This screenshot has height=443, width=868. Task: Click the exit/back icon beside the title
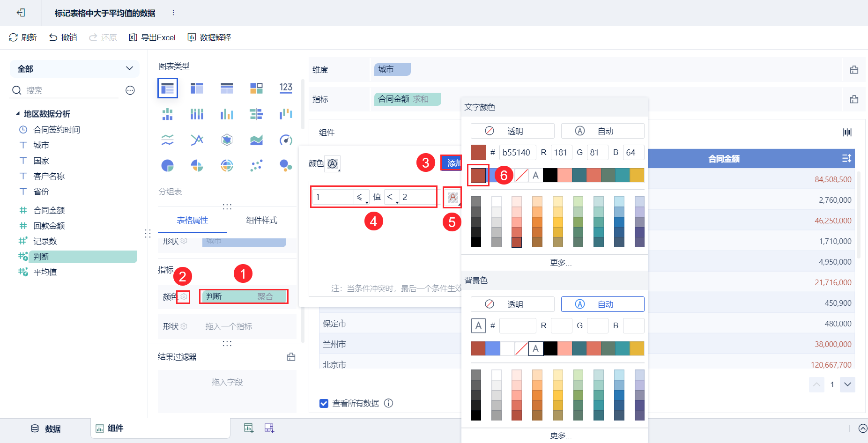coord(21,13)
